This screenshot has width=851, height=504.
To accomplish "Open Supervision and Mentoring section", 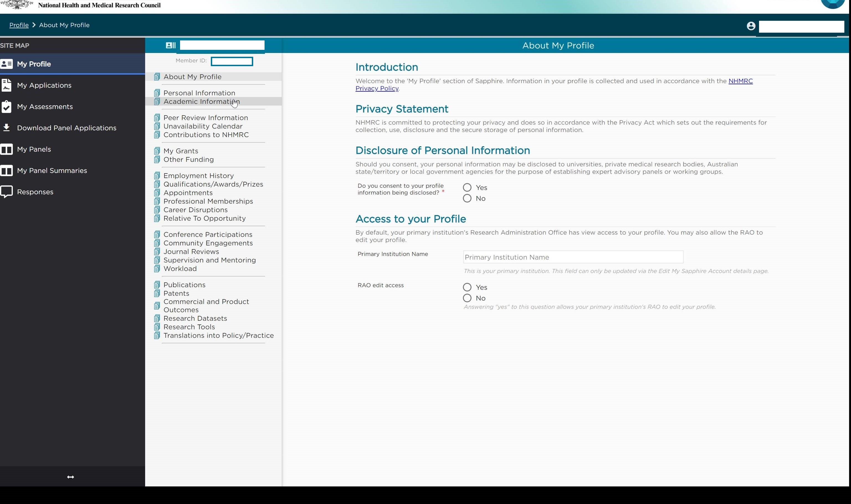I will click(209, 260).
